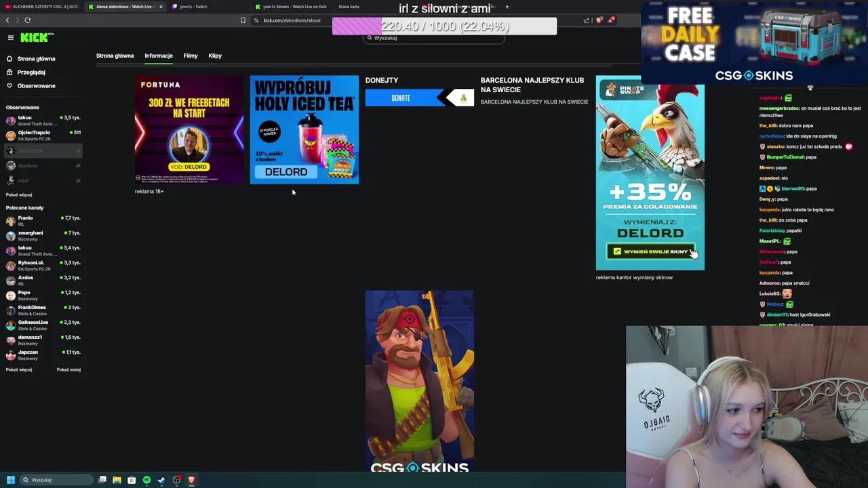Switch to the Klipy tab
This screenshot has height=488, width=868.
pyautogui.click(x=215, y=56)
